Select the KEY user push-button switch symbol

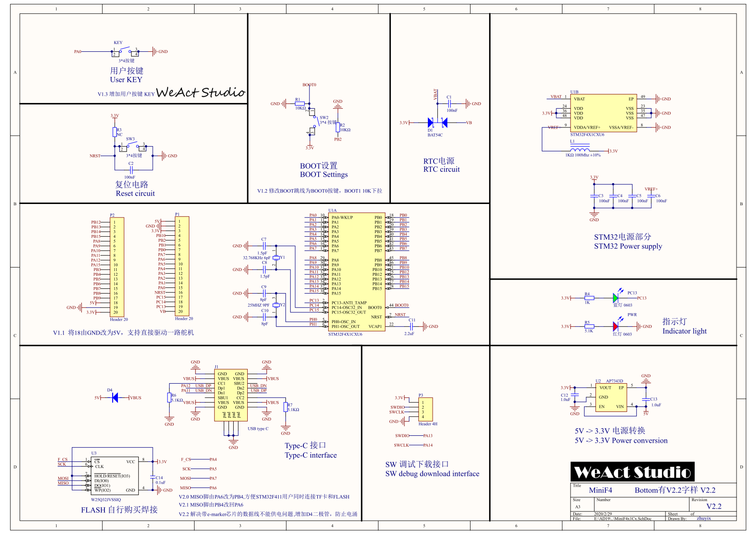[125, 51]
